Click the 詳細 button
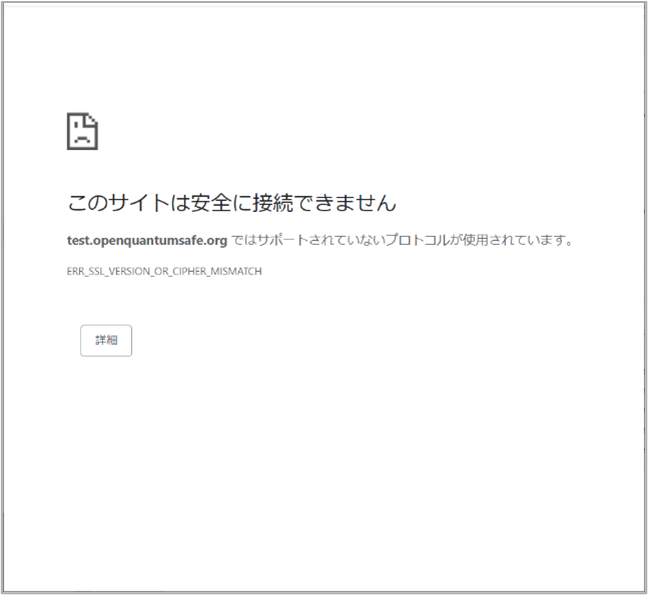This screenshot has width=648, height=595. click(x=106, y=340)
